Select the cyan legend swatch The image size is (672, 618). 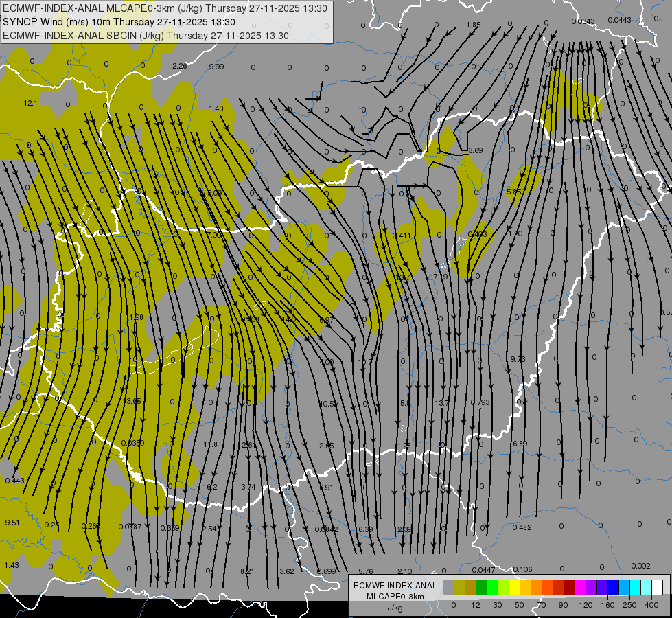[x=636, y=587]
